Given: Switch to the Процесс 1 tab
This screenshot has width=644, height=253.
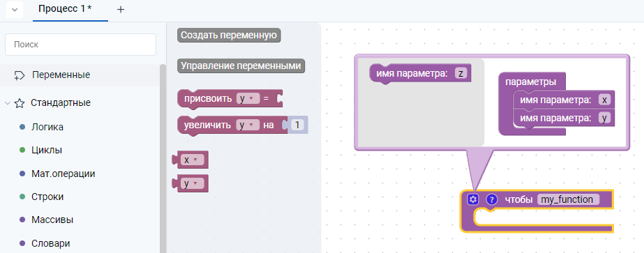Looking at the screenshot, I should (x=70, y=10).
